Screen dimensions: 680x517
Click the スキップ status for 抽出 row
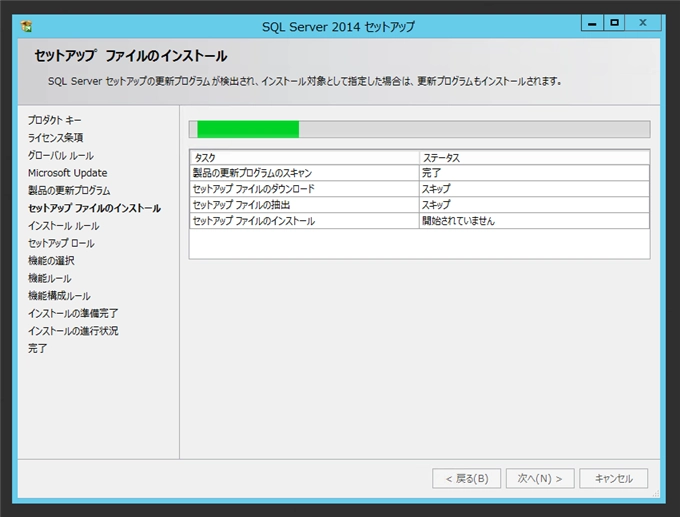click(534, 205)
